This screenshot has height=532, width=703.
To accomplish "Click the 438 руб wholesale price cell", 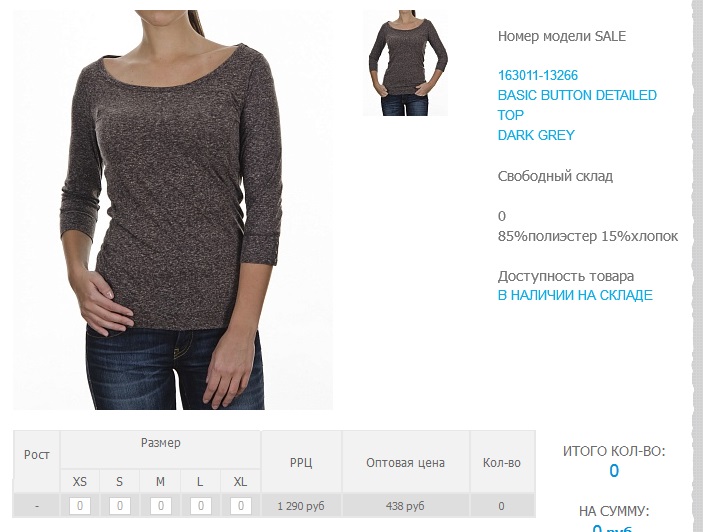I will 405,506.
